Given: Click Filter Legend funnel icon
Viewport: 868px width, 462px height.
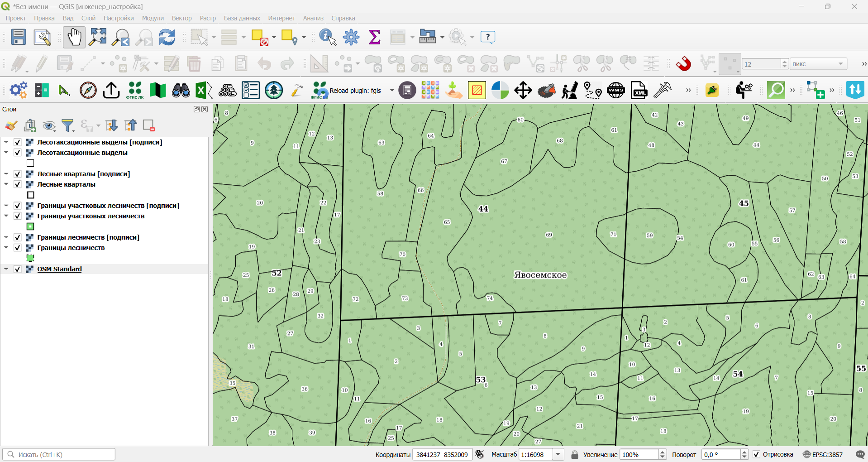Looking at the screenshot, I should pos(68,125).
